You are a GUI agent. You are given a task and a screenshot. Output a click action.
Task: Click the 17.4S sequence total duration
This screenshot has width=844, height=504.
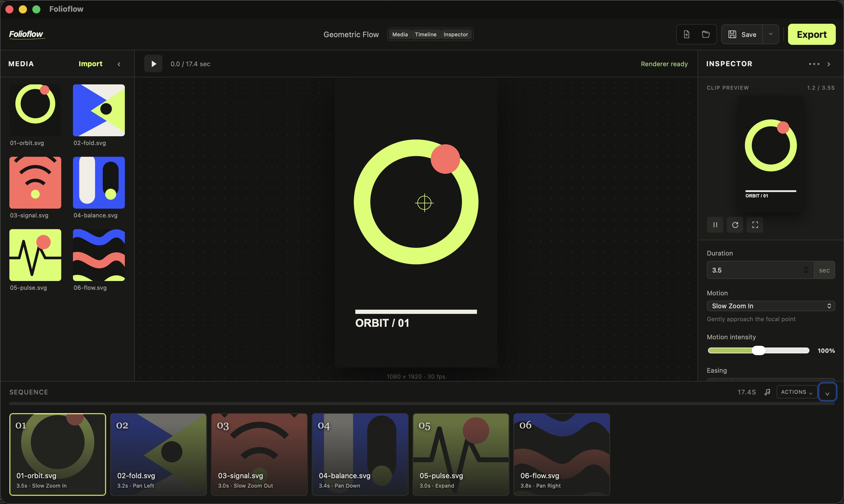click(746, 392)
